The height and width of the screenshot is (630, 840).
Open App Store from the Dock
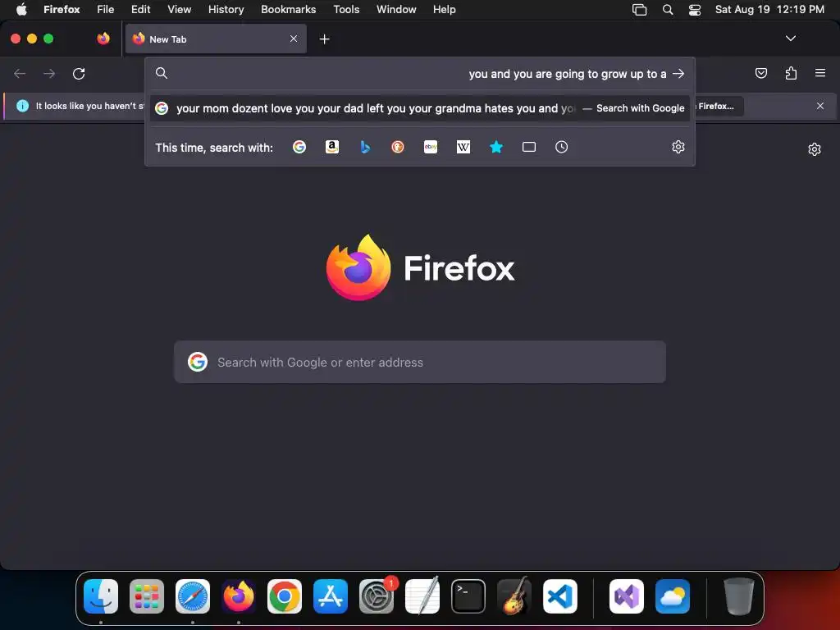pyautogui.click(x=331, y=596)
